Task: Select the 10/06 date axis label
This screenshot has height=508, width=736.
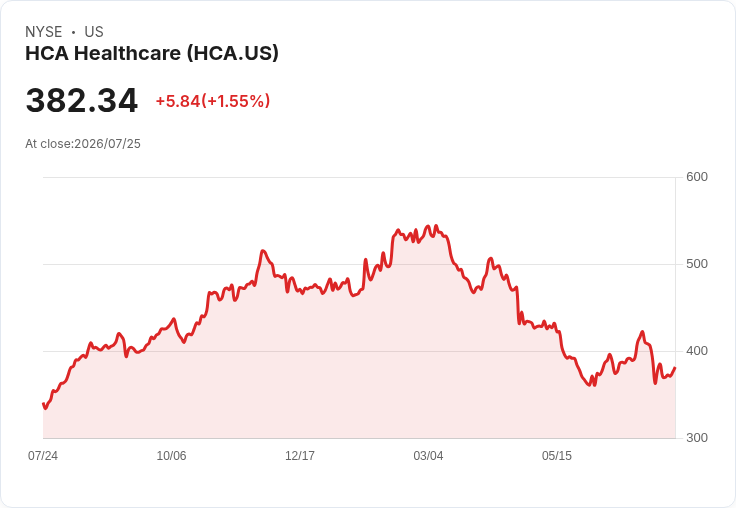Action: 171,456
